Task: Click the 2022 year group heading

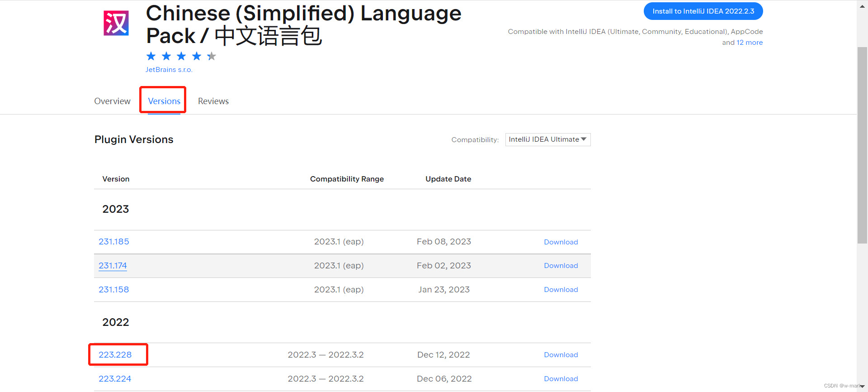Action: (116, 322)
